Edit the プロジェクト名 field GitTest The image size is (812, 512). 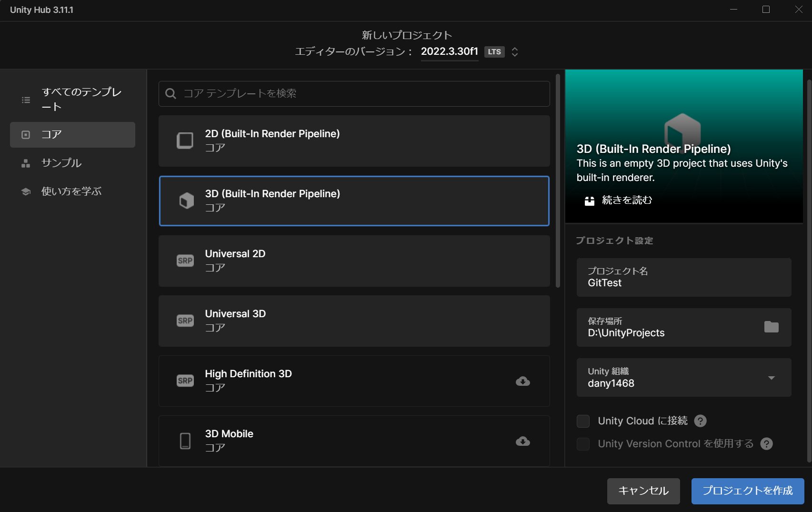click(684, 277)
